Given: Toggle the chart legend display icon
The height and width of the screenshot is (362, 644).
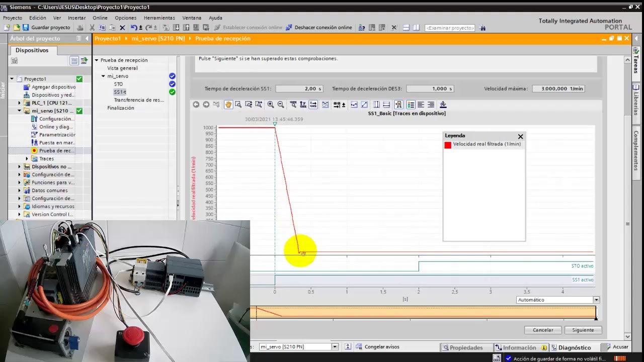Looking at the screenshot, I should point(411,105).
